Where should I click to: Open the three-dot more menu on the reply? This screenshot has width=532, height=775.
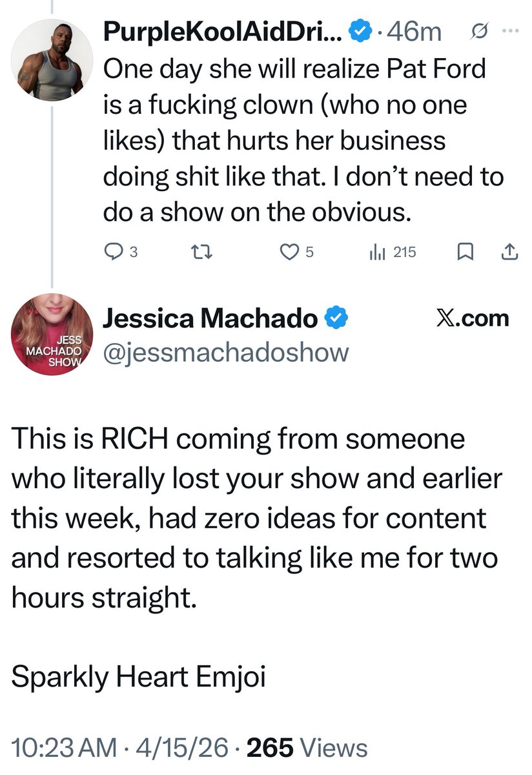[510, 30]
